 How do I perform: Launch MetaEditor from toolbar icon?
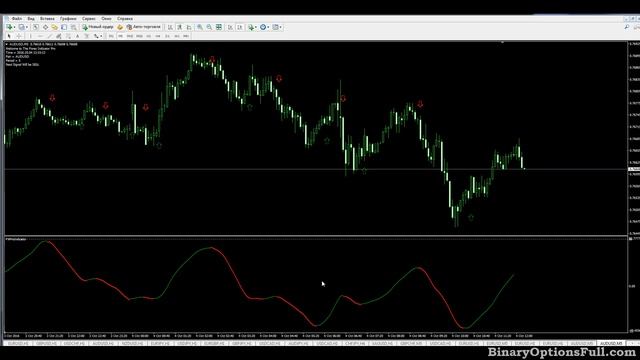click(x=120, y=27)
